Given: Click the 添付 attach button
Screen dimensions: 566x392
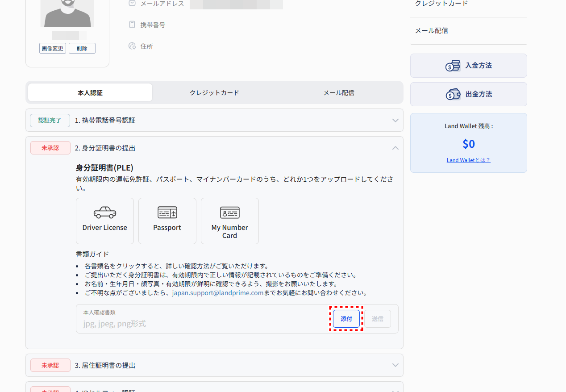Looking at the screenshot, I should pos(346,319).
